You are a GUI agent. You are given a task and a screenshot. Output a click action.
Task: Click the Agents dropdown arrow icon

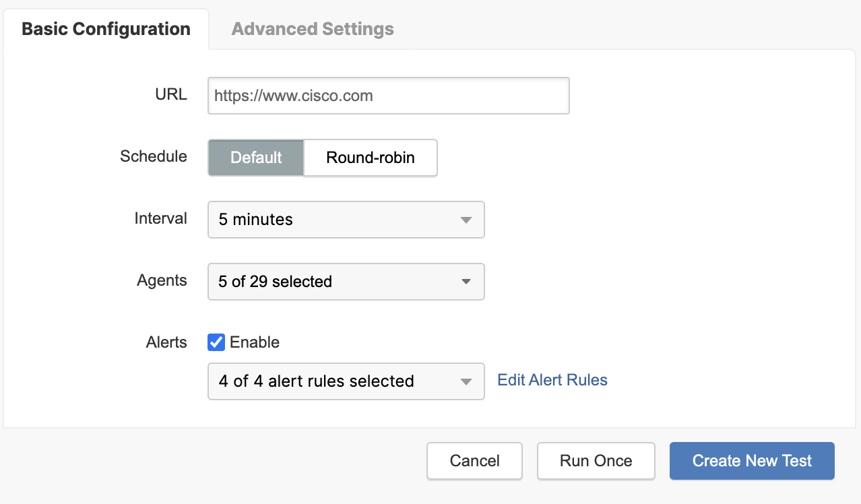click(x=466, y=282)
